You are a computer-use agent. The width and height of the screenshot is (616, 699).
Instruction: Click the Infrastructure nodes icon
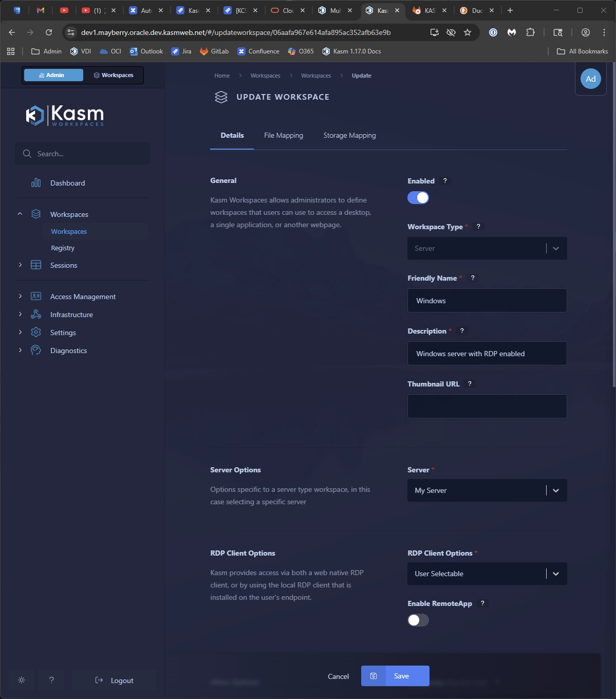point(36,314)
